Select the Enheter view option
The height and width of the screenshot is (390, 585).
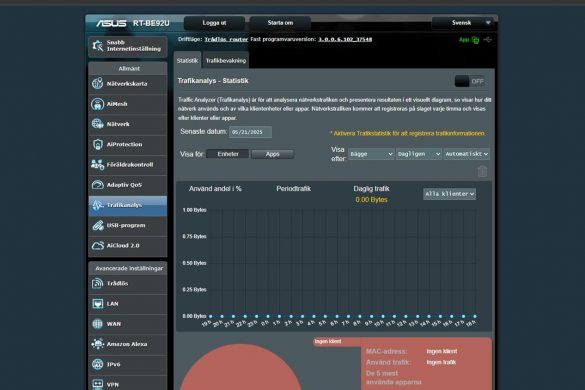click(x=228, y=154)
